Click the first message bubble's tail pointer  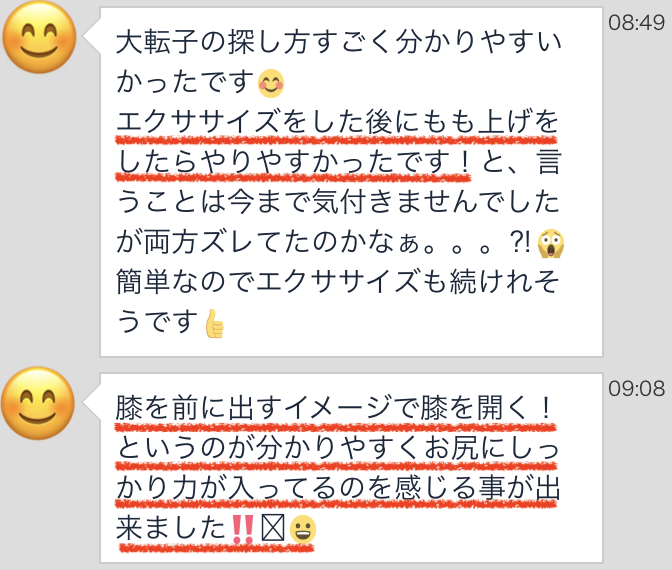pyautogui.click(x=92, y=37)
